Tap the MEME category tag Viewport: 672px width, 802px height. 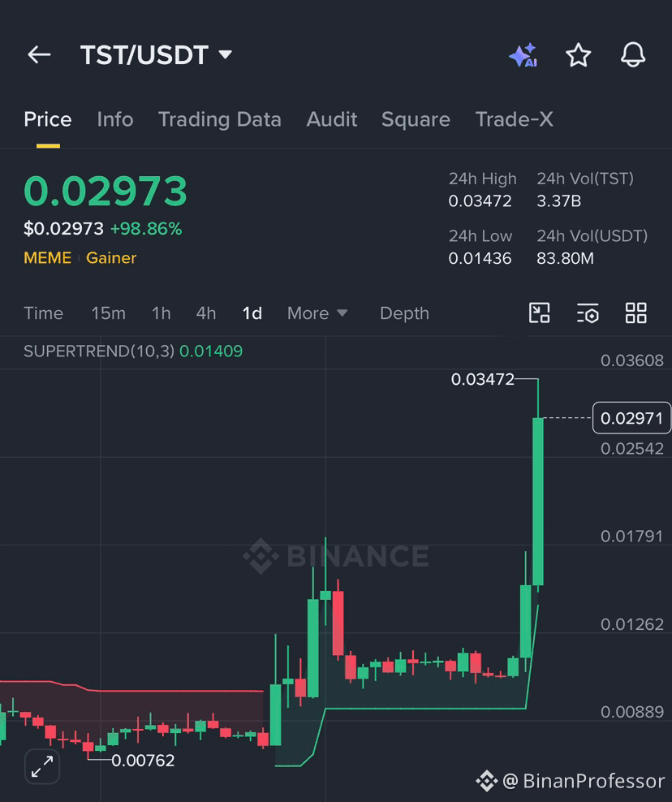[x=48, y=258]
